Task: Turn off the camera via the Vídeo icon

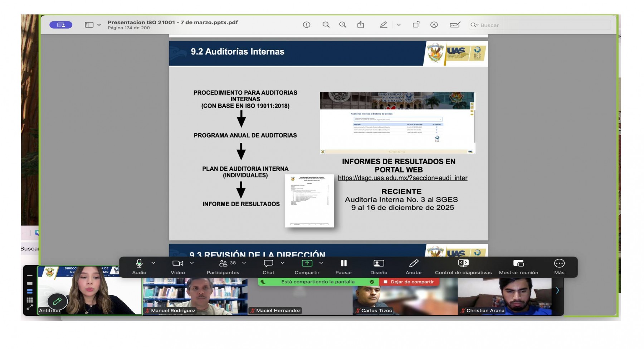Action: (x=178, y=263)
